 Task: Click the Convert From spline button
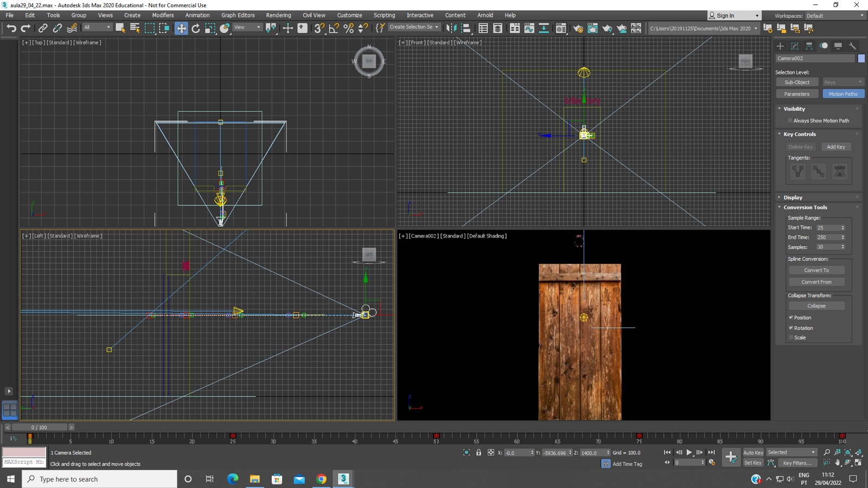coord(816,282)
